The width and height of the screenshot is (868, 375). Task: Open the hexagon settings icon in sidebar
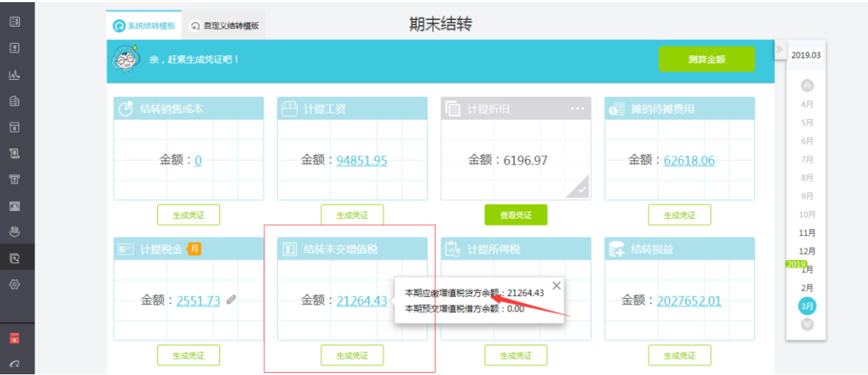(14, 284)
